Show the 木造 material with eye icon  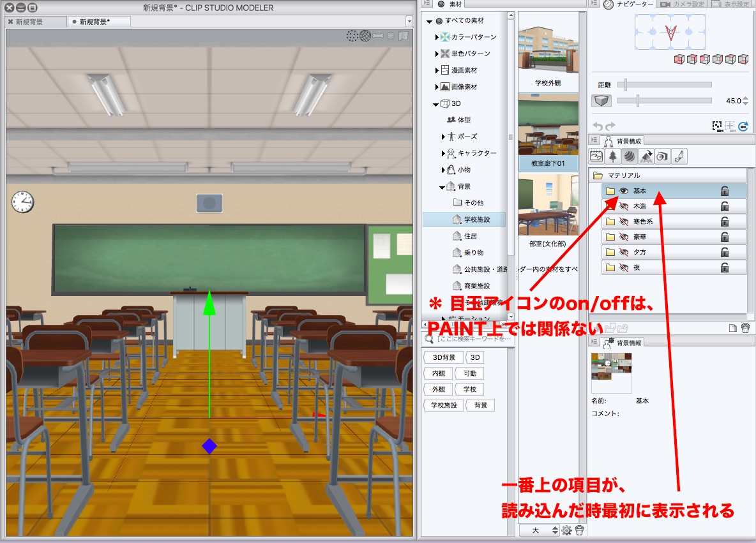tap(624, 206)
